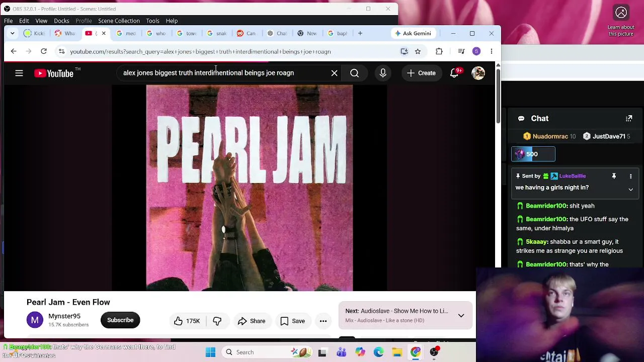Open the OBS Profile menu
This screenshot has width=644, height=362.
coord(84,21)
